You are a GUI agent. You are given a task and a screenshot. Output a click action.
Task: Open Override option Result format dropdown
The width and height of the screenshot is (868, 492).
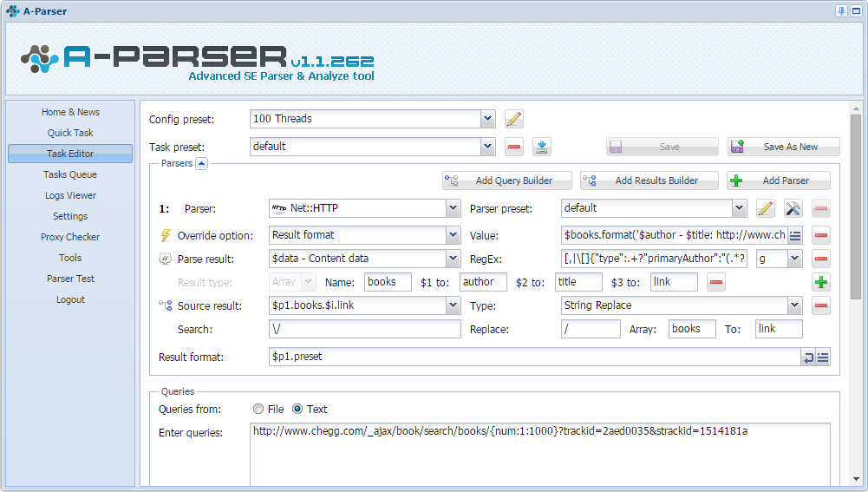tap(453, 235)
